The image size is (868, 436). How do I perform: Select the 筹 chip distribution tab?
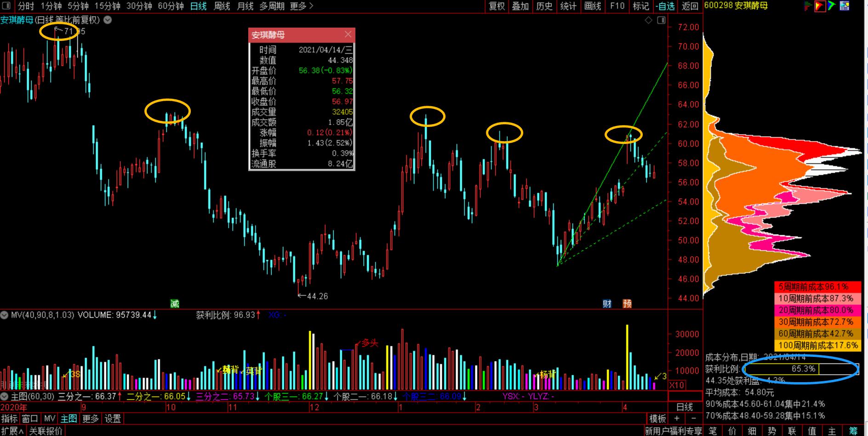853,431
